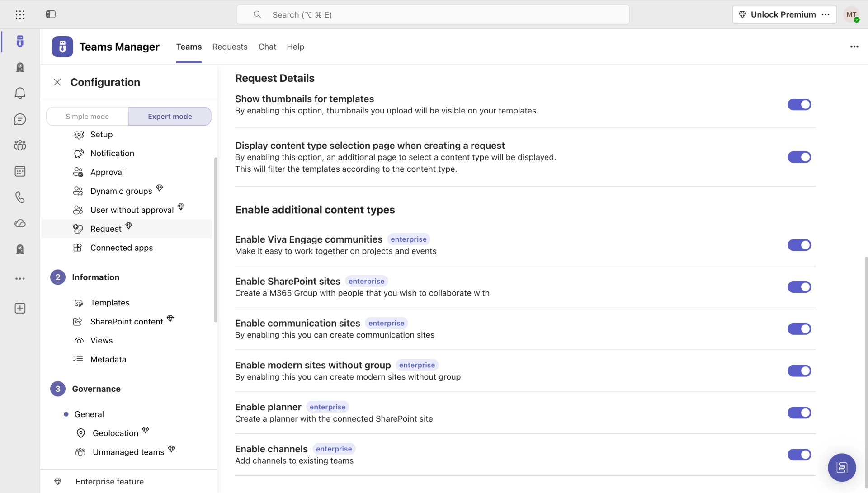Add an app with the plus icon
The height and width of the screenshot is (493, 868).
pyautogui.click(x=20, y=308)
